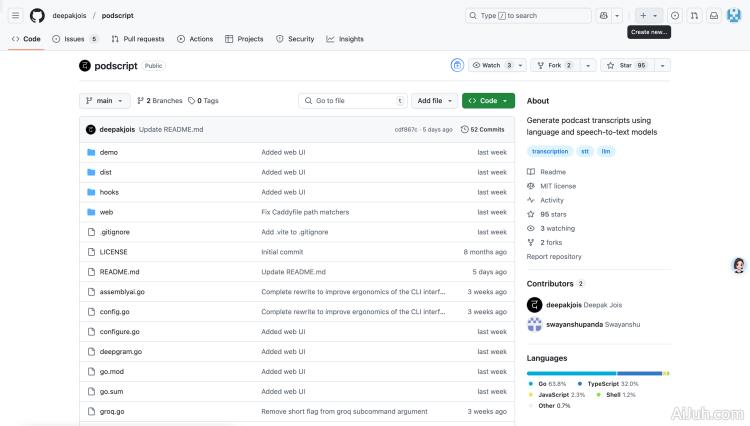Viewport: 750px width, 426px height.
Task: Open notifications inbox icon
Action: 714,16
